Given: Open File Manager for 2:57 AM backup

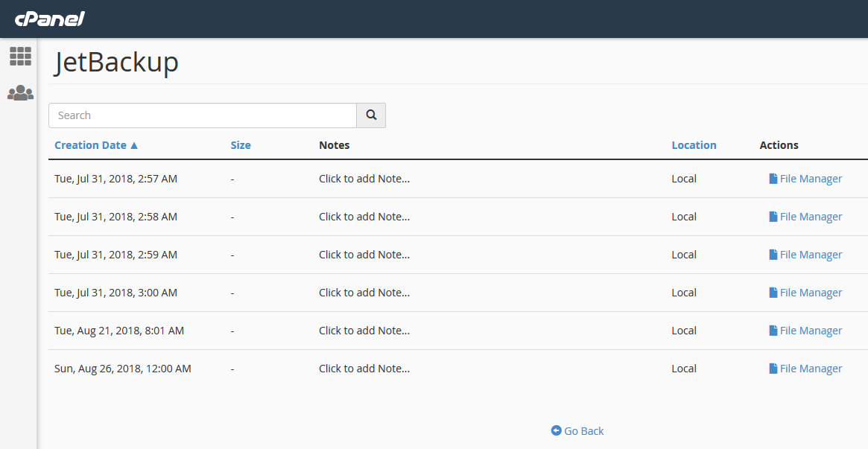Looking at the screenshot, I should (805, 179).
